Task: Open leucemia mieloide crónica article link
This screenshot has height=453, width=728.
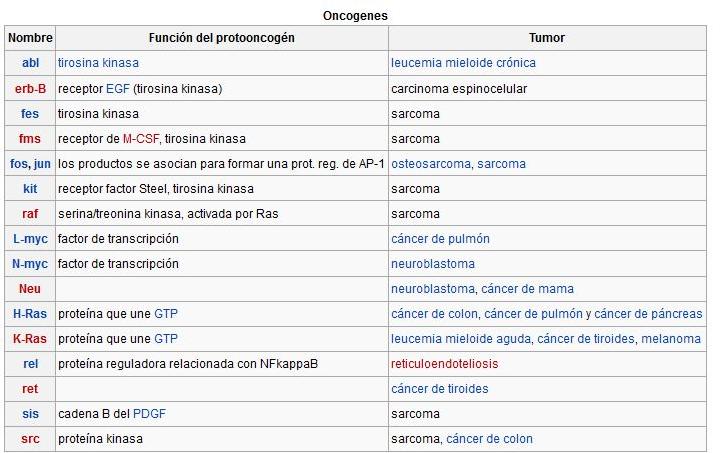Action: point(463,63)
